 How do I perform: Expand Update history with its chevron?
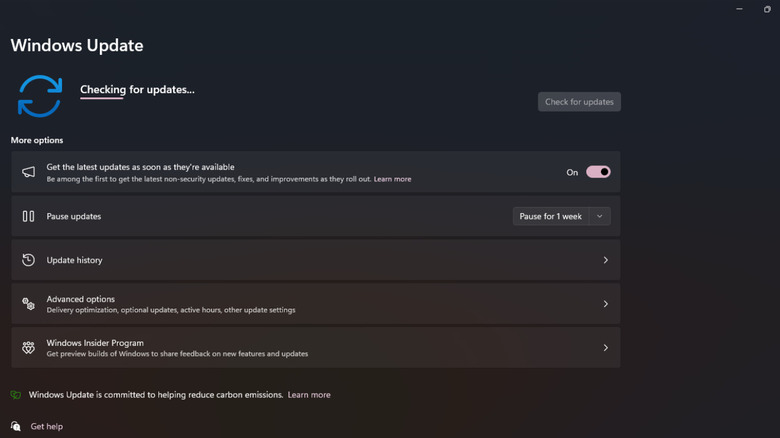605,260
